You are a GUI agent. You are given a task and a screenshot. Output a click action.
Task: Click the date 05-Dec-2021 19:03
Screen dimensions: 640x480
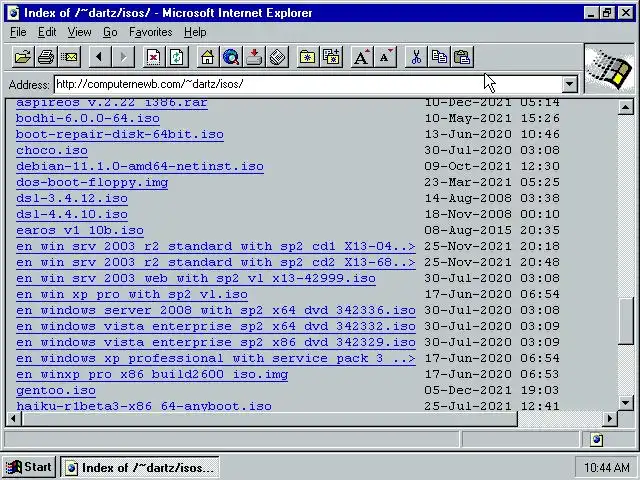492,391
